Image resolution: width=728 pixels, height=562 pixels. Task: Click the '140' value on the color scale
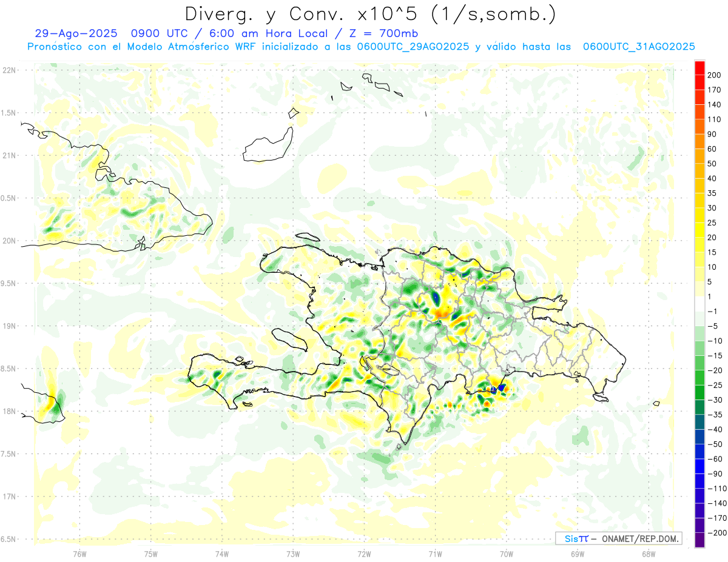point(715,105)
